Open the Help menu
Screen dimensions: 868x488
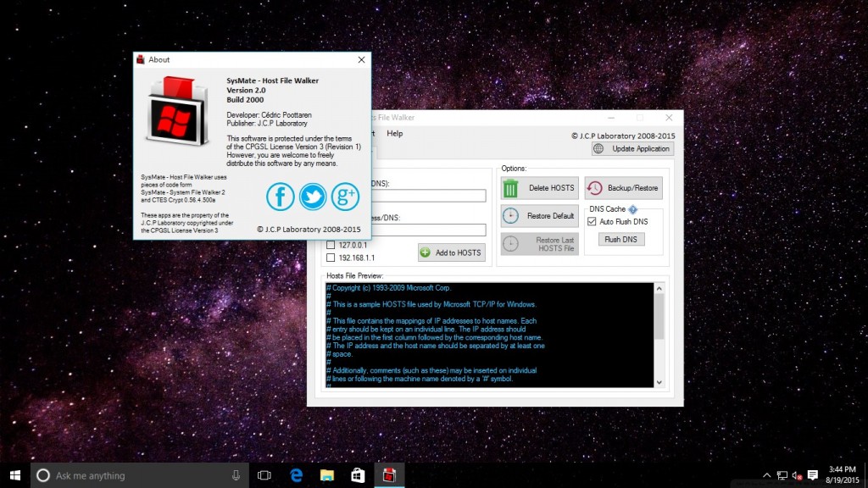click(394, 133)
